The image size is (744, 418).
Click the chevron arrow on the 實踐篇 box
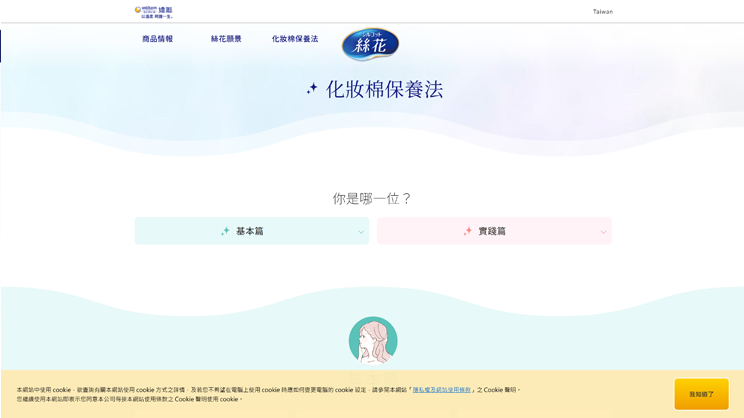[x=603, y=232]
